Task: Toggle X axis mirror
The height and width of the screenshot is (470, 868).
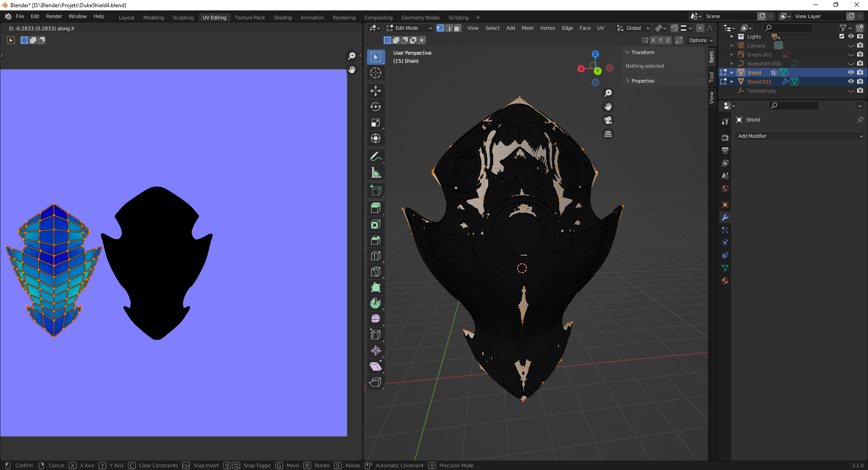Action: pos(653,40)
